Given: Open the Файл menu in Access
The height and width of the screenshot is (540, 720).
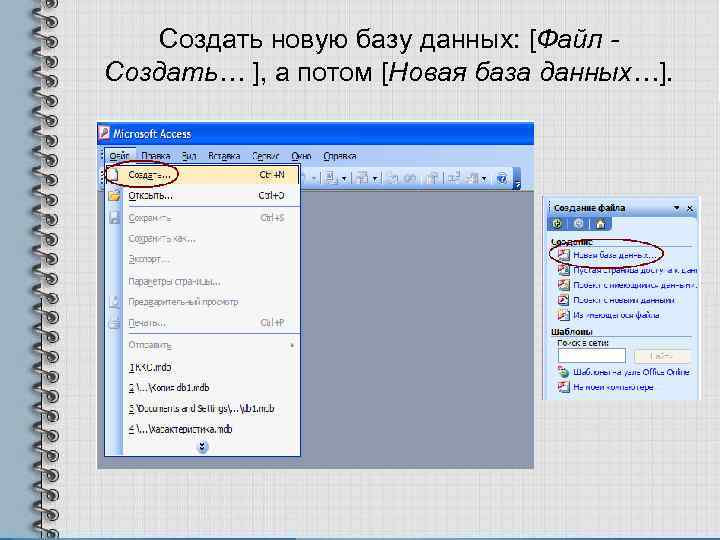Looking at the screenshot, I should [119, 156].
